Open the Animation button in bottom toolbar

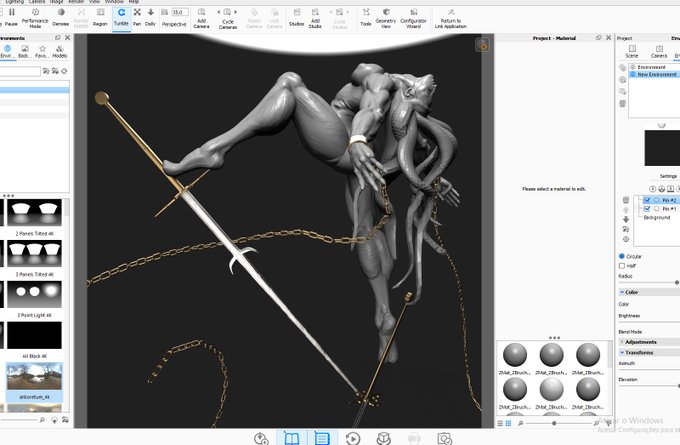[353, 438]
